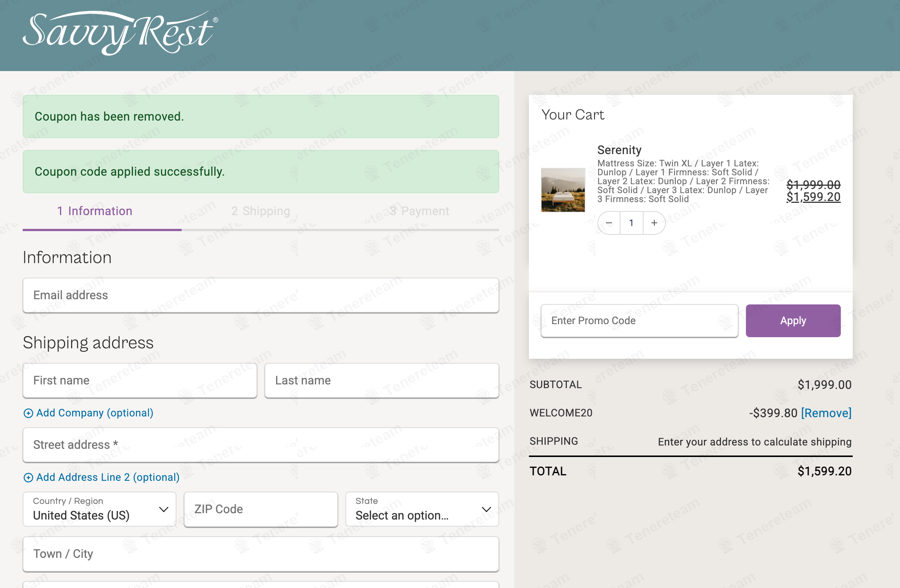Click the Savvy Rest logo
This screenshot has width=900, height=588.
pyautogui.click(x=120, y=33)
